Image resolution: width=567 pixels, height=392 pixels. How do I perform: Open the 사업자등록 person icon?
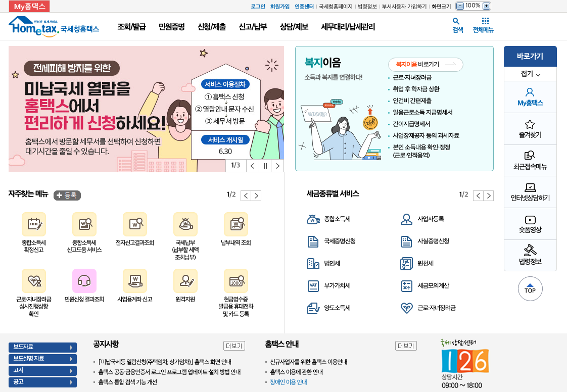click(x=406, y=219)
